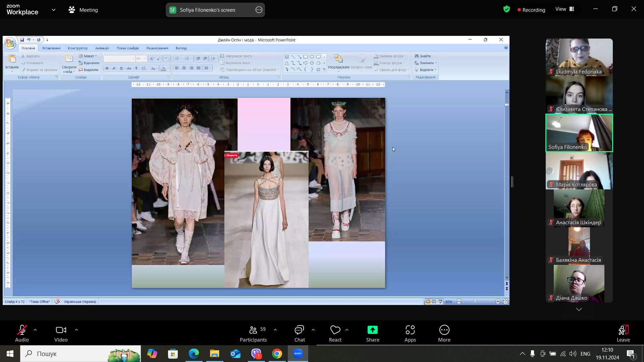
Task: Expand video settings arrow next to Video
Action: (76, 330)
